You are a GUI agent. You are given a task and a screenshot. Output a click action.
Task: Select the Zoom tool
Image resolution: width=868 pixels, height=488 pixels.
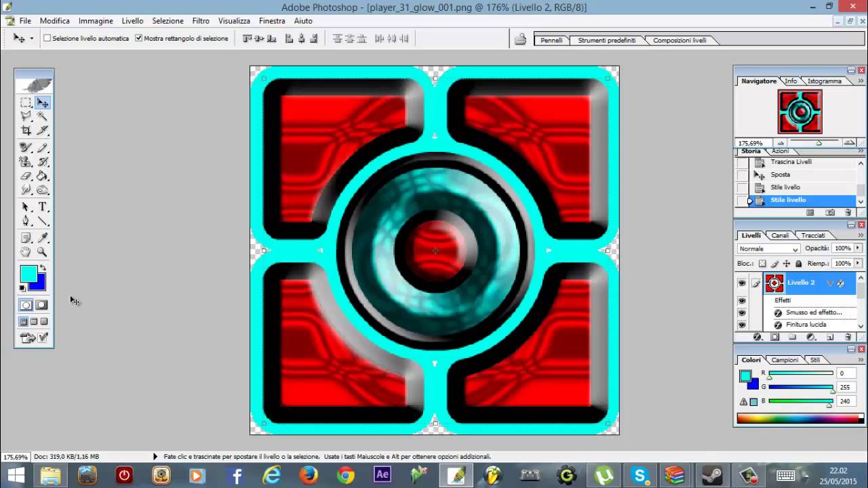(x=43, y=251)
